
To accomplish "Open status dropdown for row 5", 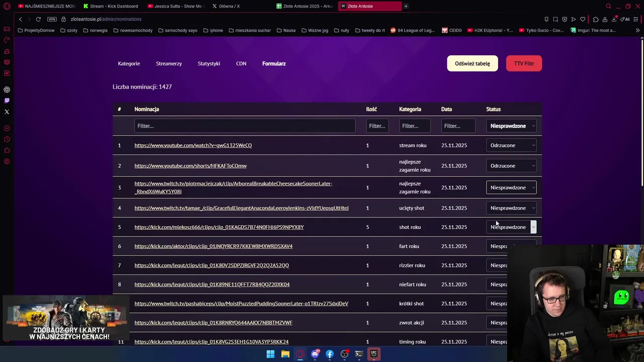I will (511, 227).
